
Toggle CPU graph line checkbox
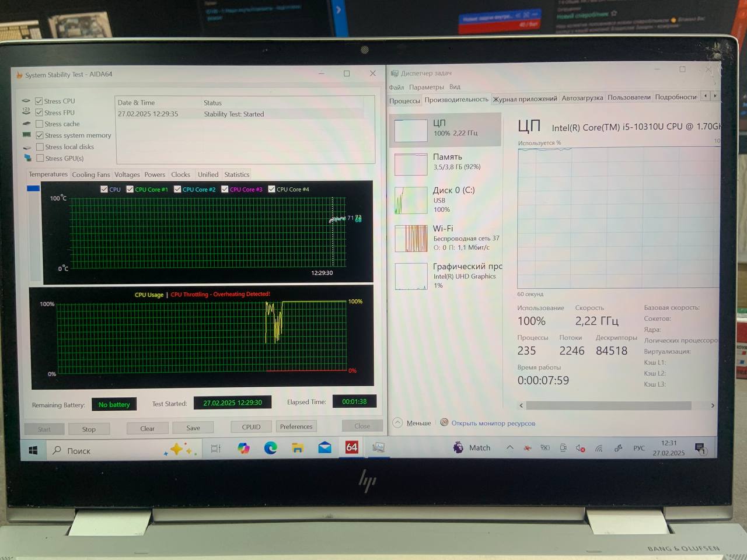click(x=104, y=189)
